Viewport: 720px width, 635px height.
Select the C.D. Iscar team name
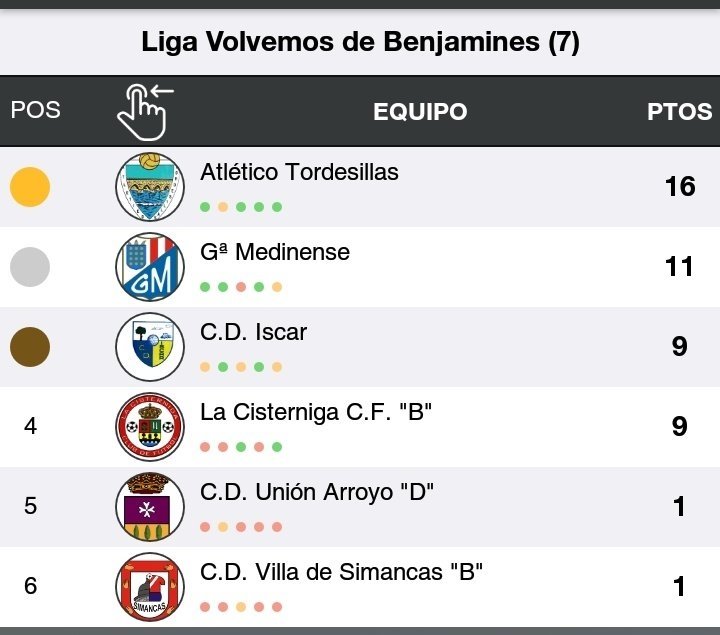pyautogui.click(x=254, y=332)
